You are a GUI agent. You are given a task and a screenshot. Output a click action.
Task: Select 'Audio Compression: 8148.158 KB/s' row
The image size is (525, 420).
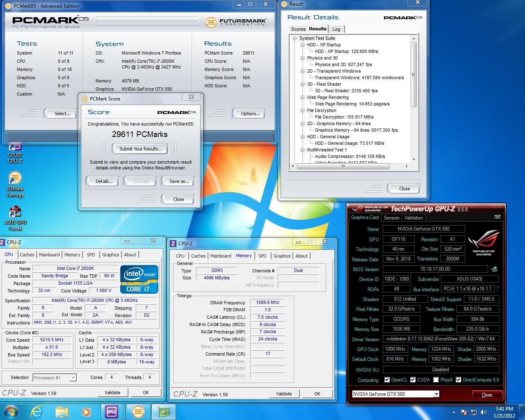click(350, 156)
